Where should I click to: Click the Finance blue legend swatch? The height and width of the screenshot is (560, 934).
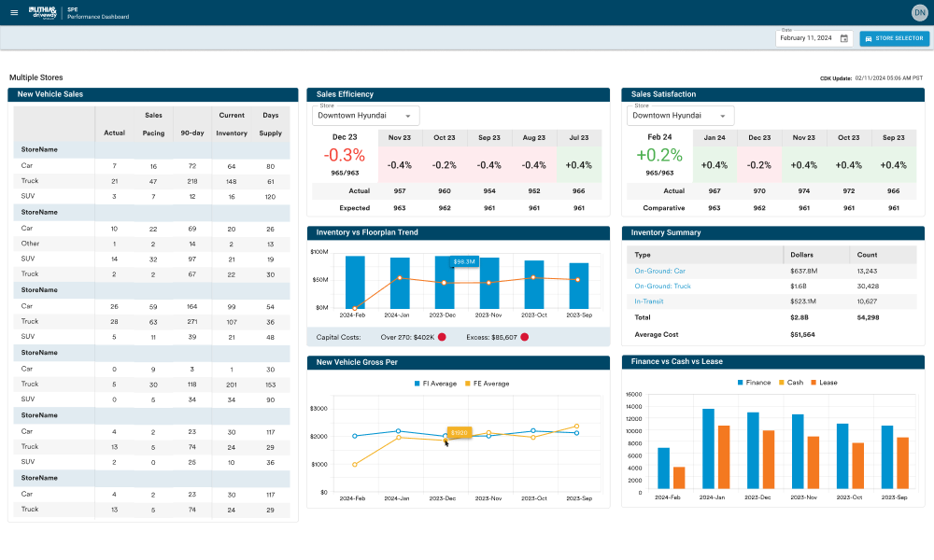(741, 383)
